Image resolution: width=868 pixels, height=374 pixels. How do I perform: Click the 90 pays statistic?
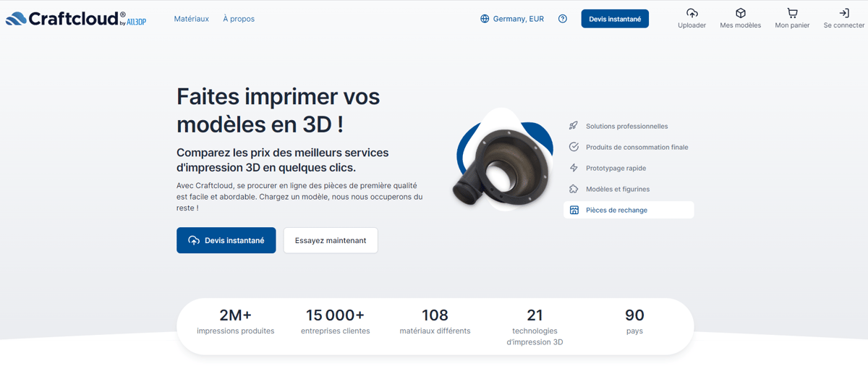coord(634,322)
